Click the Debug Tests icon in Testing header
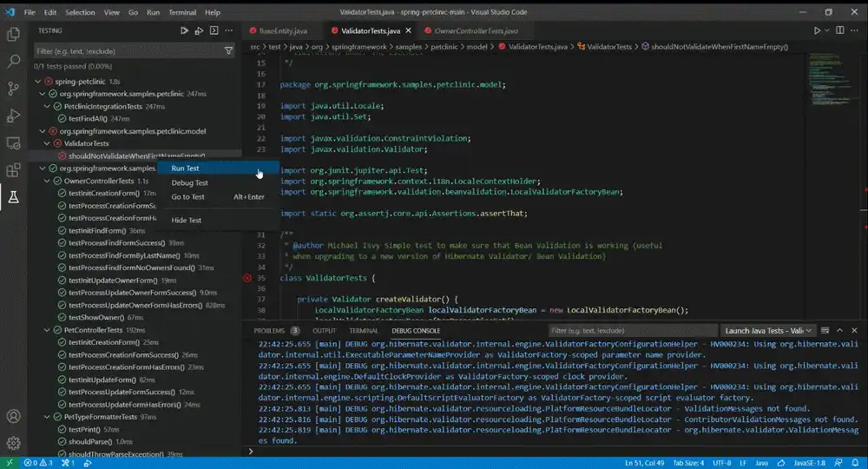868x469 pixels. pyautogui.click(x=199, y=31)
